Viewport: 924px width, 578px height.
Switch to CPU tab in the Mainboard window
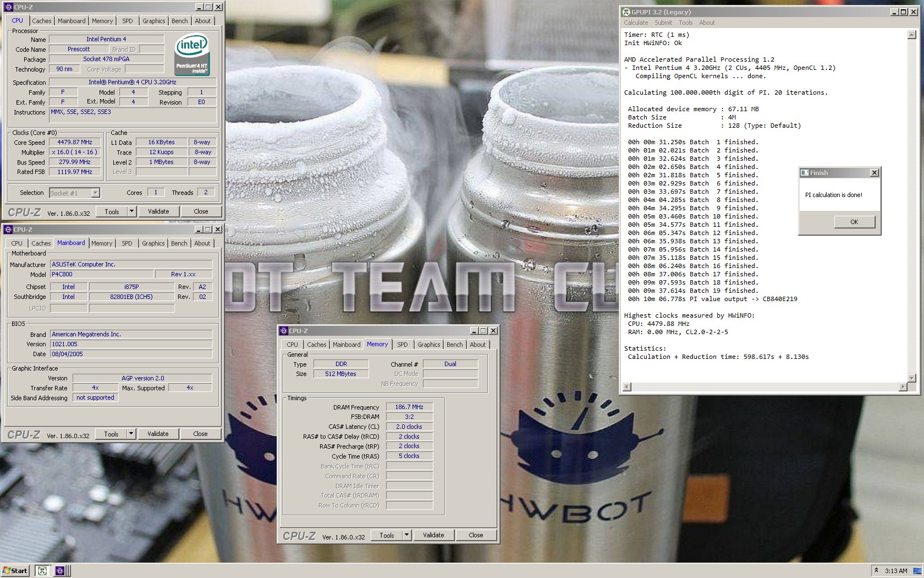point(17,243)
